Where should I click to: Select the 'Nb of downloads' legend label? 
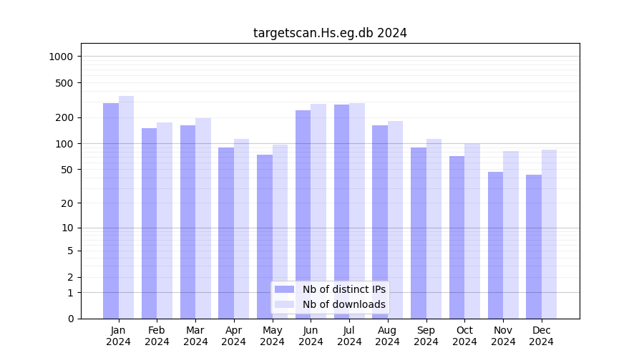[x=343, y=304]
